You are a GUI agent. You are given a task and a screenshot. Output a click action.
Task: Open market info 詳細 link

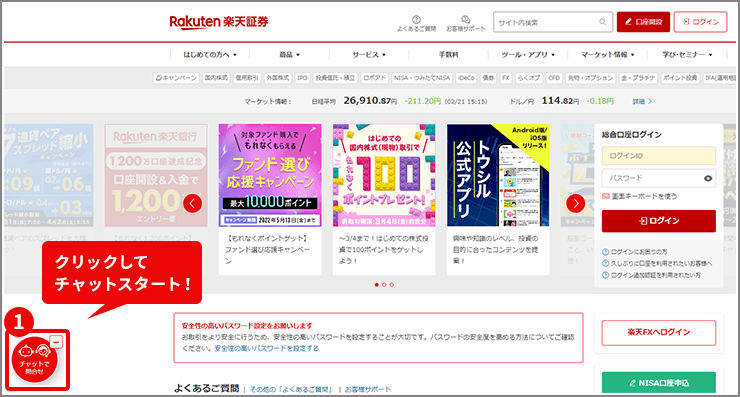coord(642,101)
